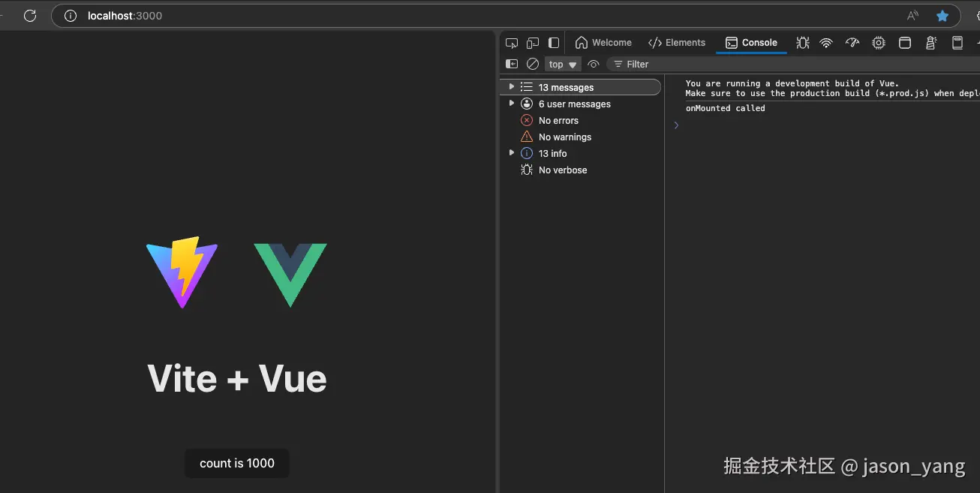Select the 13 info row
Screen dimensions: 980x493
coord(581,154)
